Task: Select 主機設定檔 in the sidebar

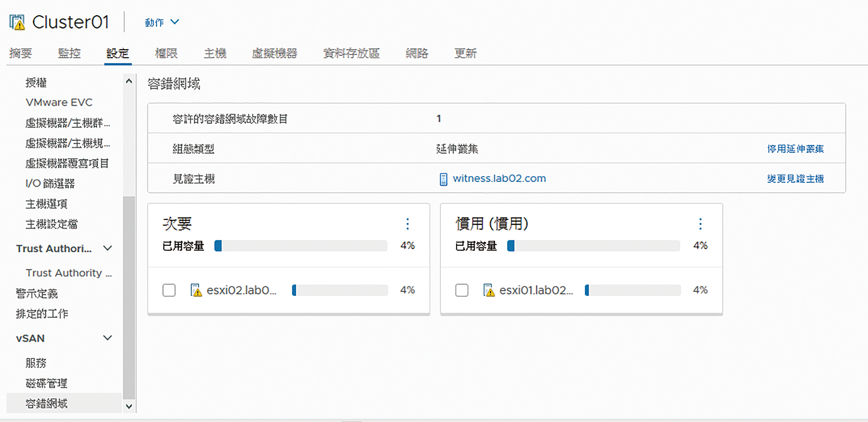Action: pyautogui.click(x=52, y=224)
